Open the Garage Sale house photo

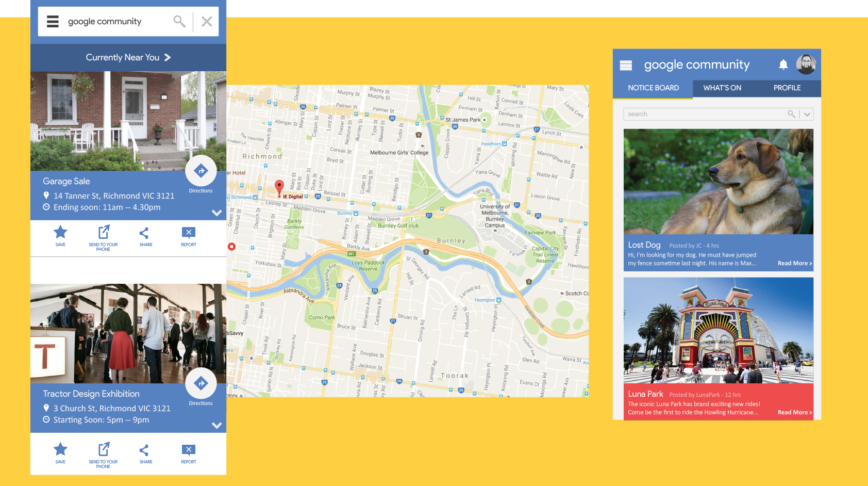[x=128, y=121]
